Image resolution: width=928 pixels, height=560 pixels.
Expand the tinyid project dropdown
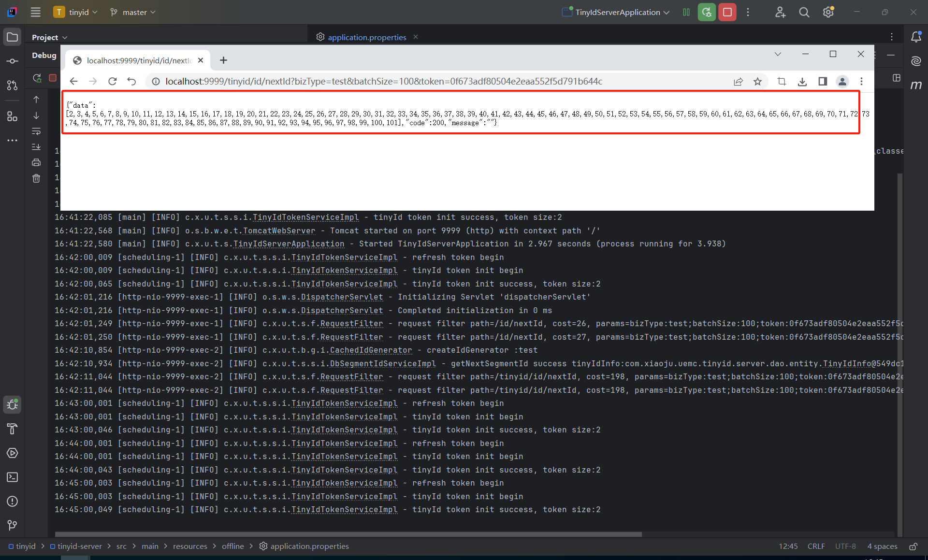click(x=78, y=12)
